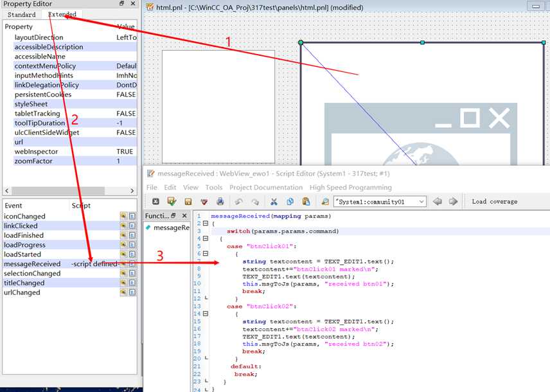Select the styleSheet property row
The height and width of the screenshot is (392, 550).
tap(75, 104)
